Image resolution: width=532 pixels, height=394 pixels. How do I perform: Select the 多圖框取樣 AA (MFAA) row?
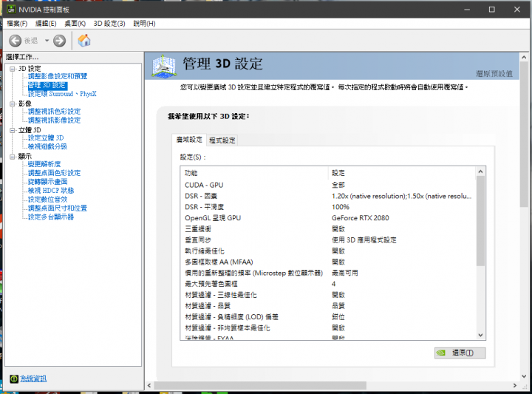click(x=328, y=262)
